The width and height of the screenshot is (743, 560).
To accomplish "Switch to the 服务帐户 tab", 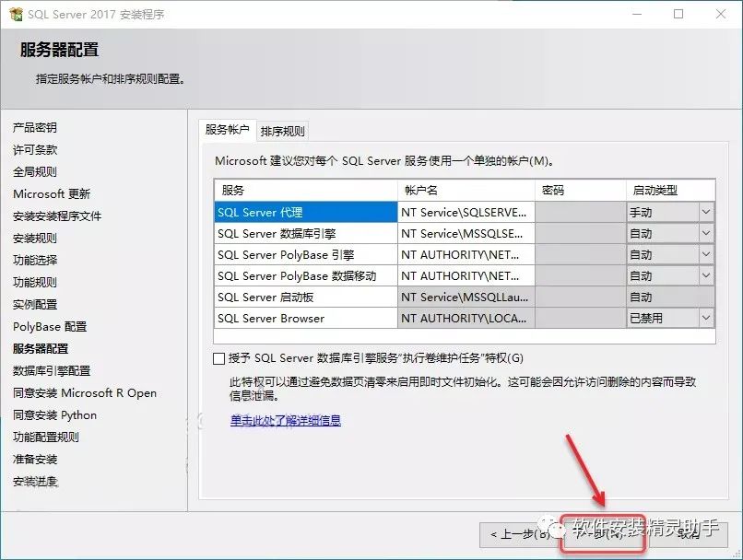I will pos(228,130).
